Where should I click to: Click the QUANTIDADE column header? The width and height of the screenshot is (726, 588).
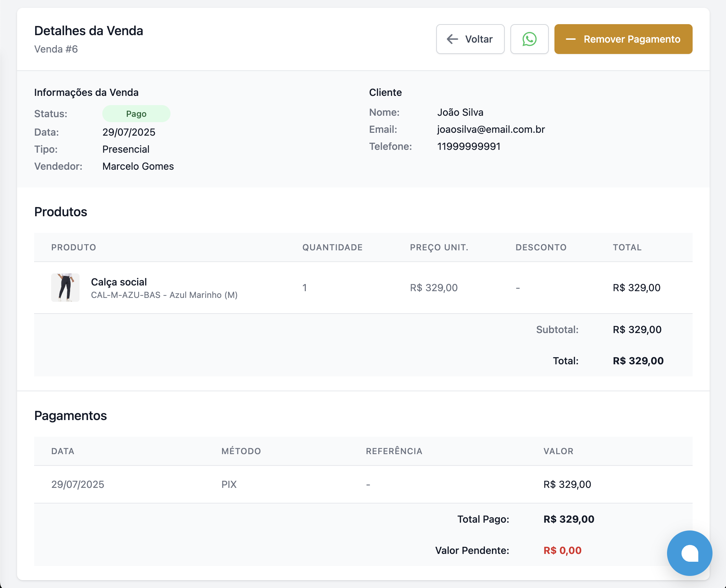click(x=332, y=247)
